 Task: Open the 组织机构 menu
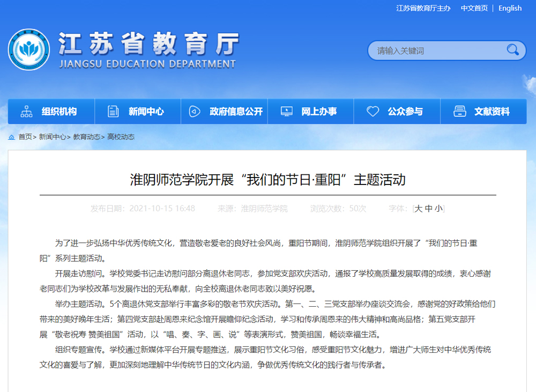pos(59,112)
